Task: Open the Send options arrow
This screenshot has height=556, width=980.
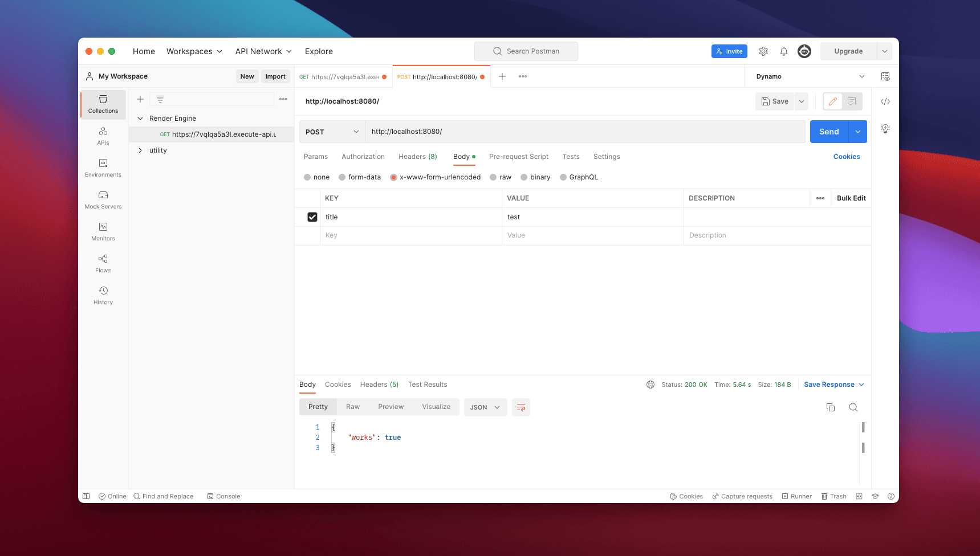Action: [x=858, y=132]
